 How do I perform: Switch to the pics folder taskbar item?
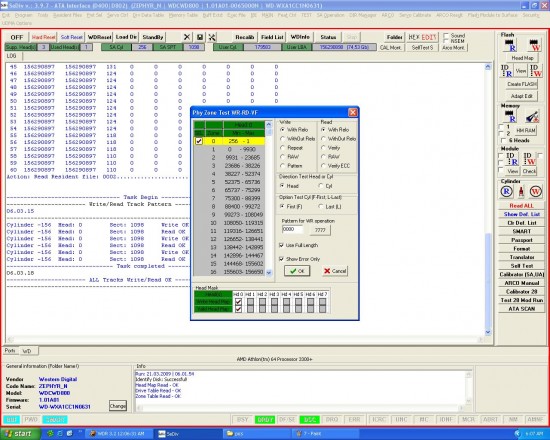[257, 434]
